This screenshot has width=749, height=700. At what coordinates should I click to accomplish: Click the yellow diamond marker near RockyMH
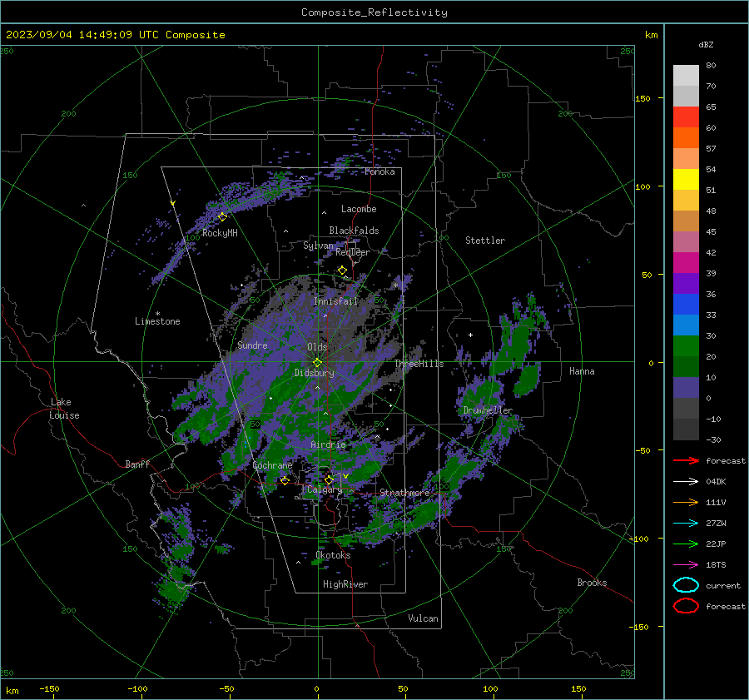pyautogui.click(x=222, y=217)
